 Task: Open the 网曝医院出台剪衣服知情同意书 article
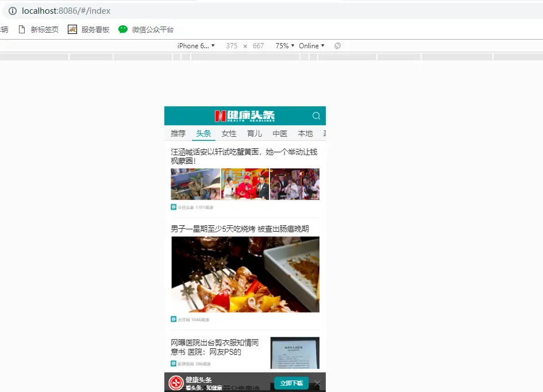tap(215, 347)
